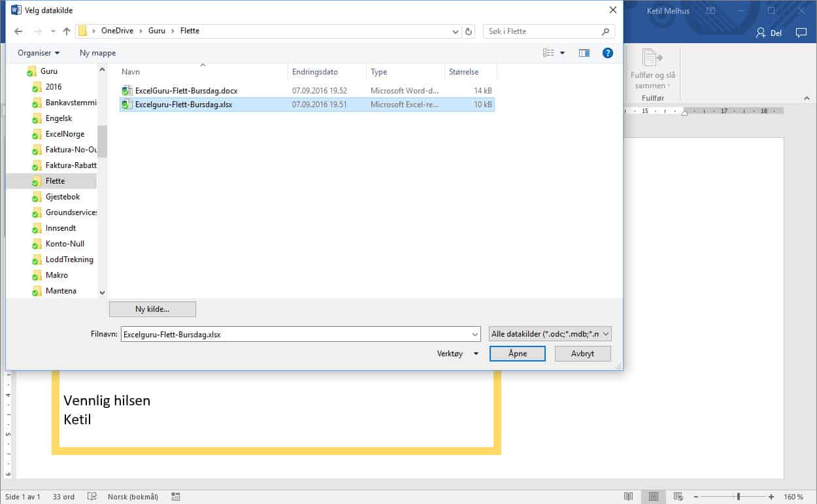This screenshot has width=817, height=504.
Task: Select Flette folder in tree
Action: (55, 181)
